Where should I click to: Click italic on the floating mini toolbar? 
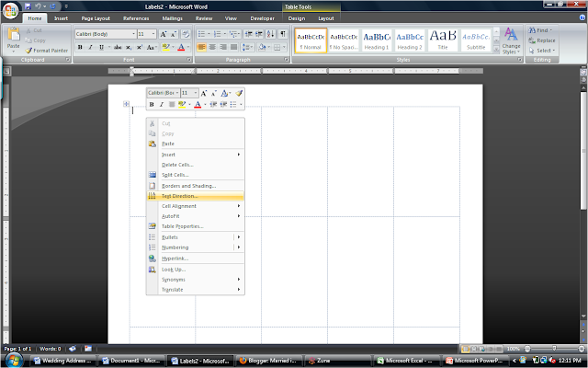pyautogui.click(x=162, y=104)
